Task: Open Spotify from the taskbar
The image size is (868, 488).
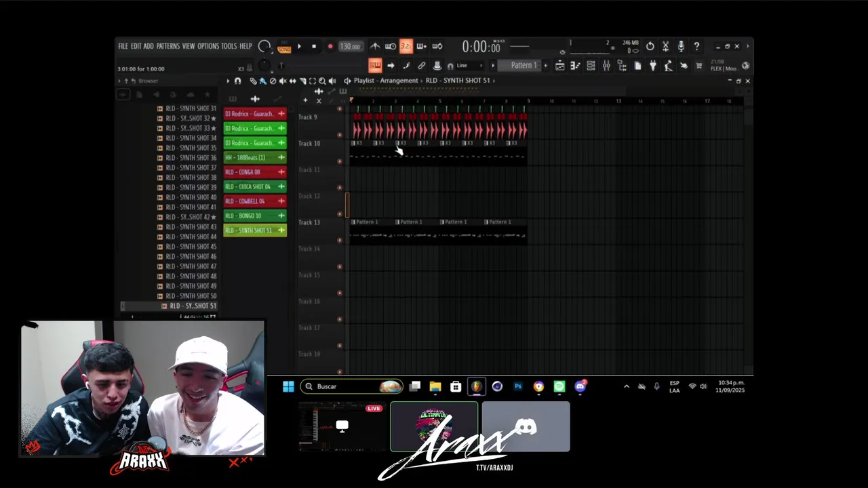Action: tap(559, 386)
